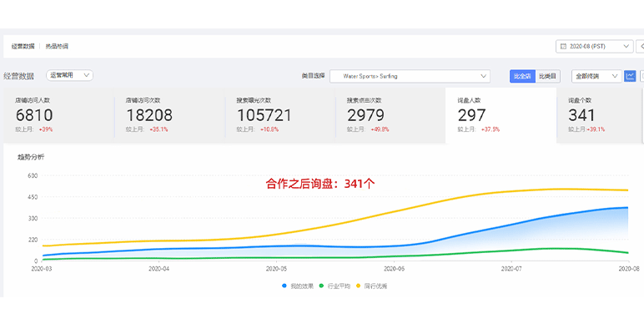Toggle the 同行优秀 legend series
644x329 pixels.
371,286
